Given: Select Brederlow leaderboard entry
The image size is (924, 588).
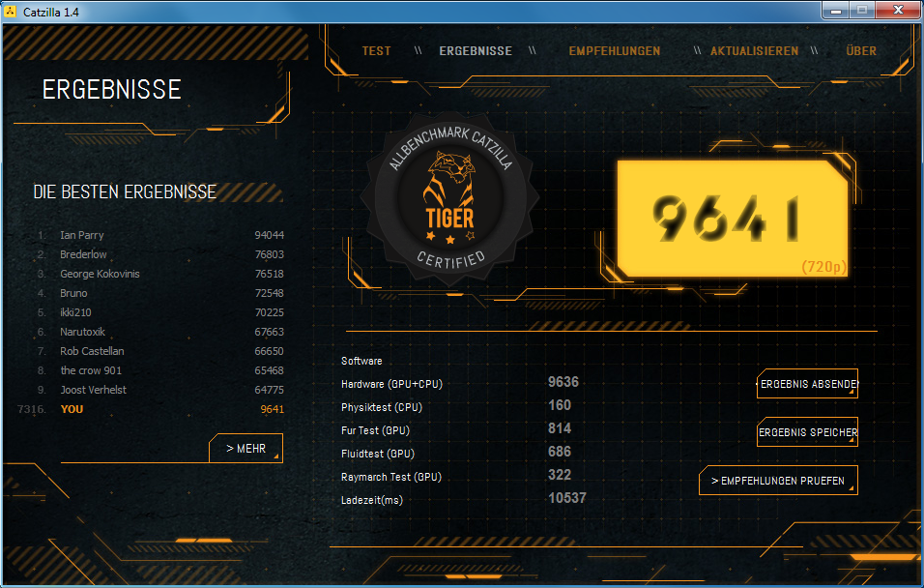Looking at the screenshot, I should [159, 254].
